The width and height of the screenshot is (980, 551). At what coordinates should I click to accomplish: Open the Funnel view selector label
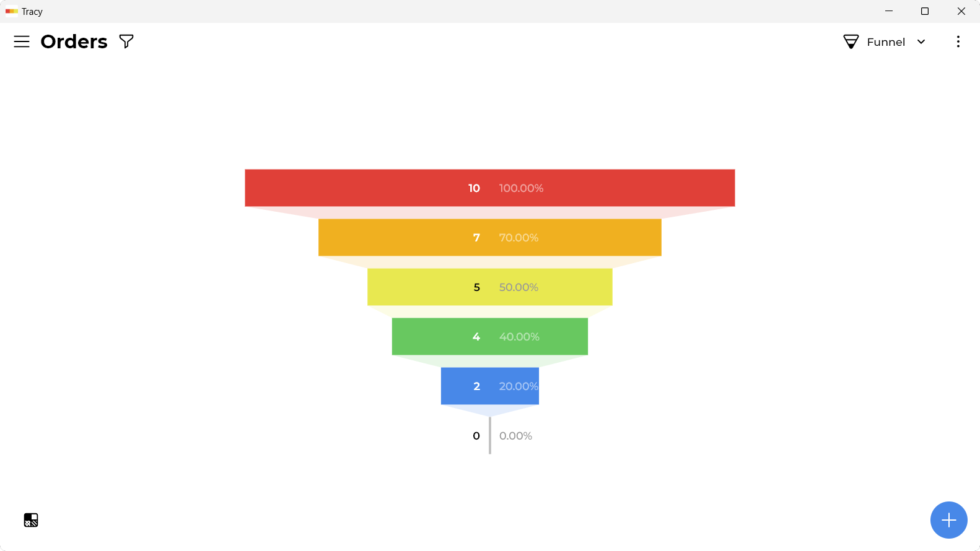tap(886, 41)
